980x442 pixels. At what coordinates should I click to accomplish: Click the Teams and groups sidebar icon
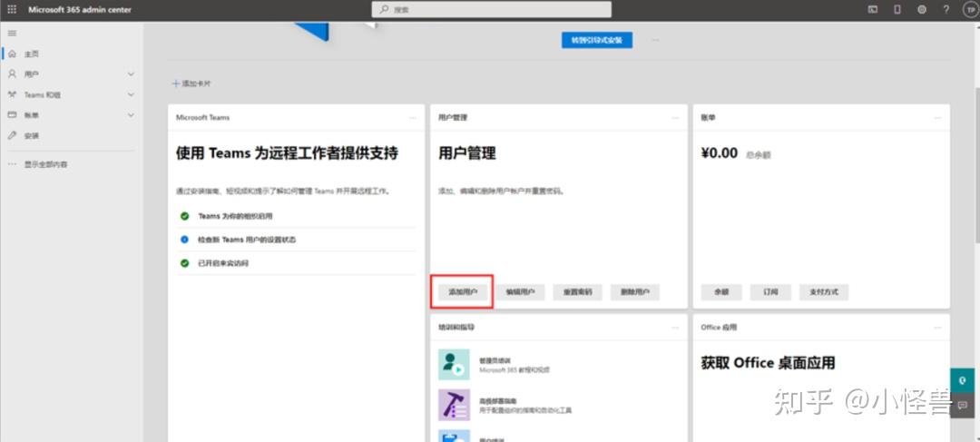coord(12,94)
